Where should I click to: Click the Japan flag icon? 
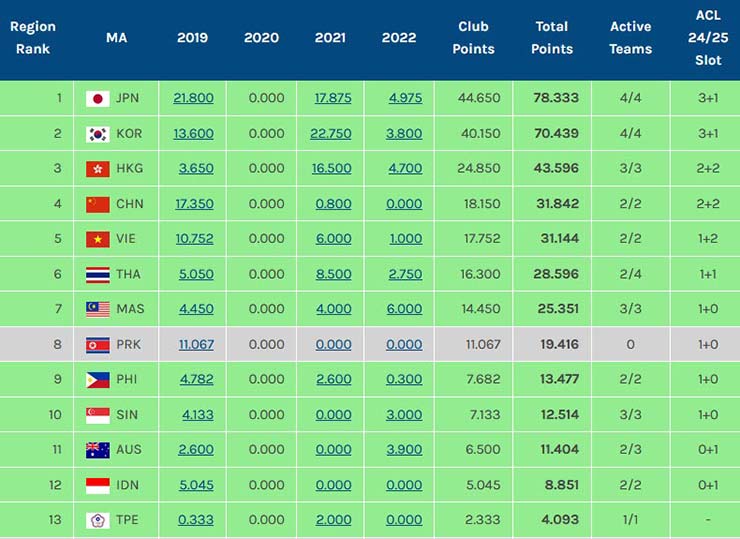pos(97,98)
